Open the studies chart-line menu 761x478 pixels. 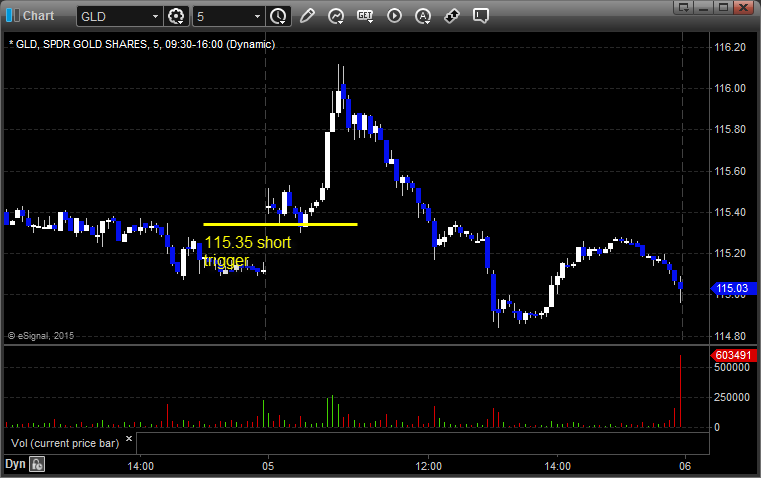[336, 16]
